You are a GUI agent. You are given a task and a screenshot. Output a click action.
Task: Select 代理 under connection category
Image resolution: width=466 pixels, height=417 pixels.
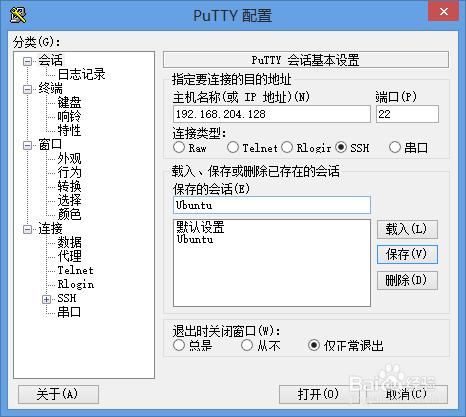click(69, 256)
